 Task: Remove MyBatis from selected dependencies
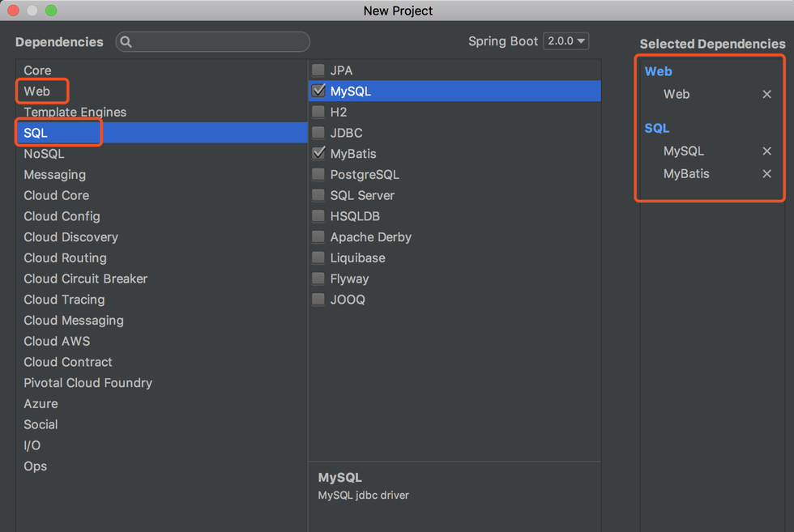766,173
